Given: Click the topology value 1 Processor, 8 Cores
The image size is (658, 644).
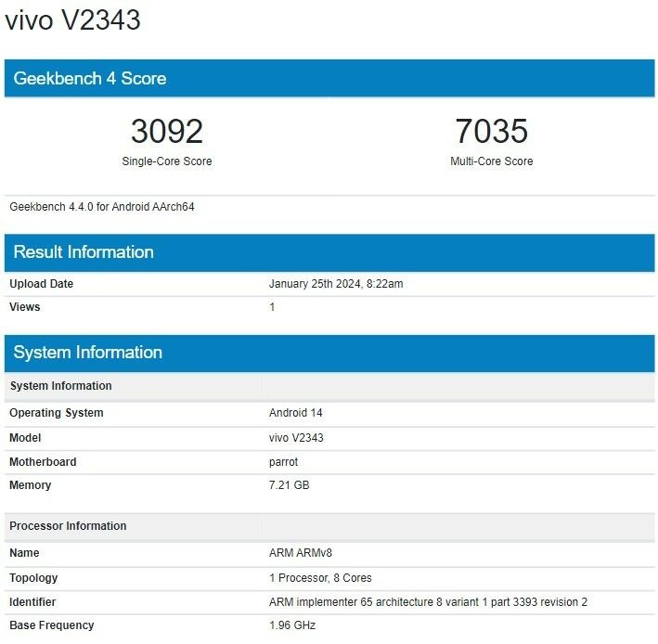Looking at the screenshot, I should point(320,578).
